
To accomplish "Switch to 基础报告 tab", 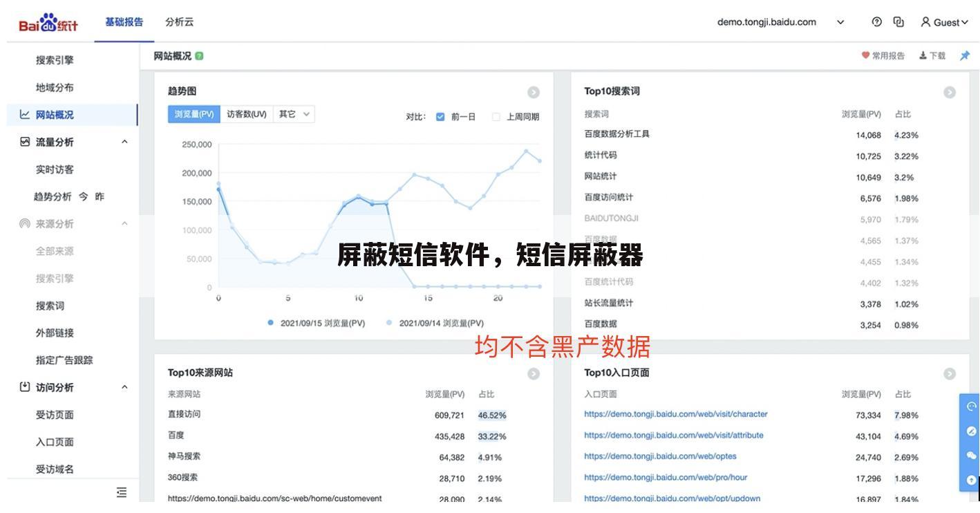I will pos(124,22).
